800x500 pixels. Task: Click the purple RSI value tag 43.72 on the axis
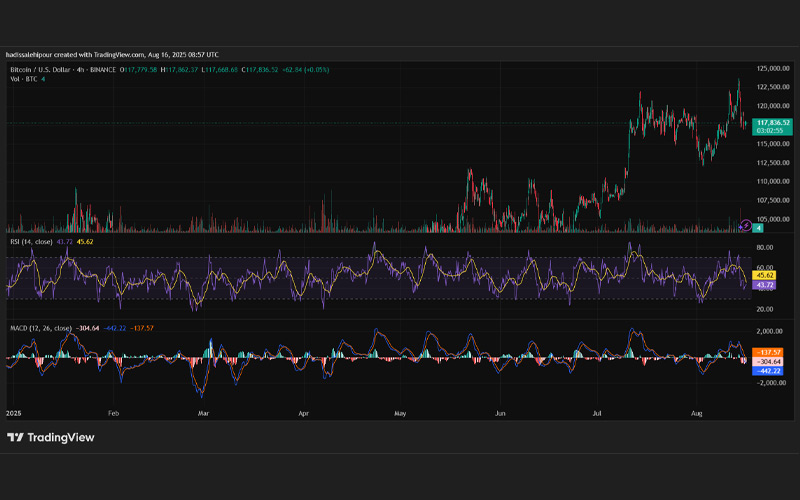(764, 285)
